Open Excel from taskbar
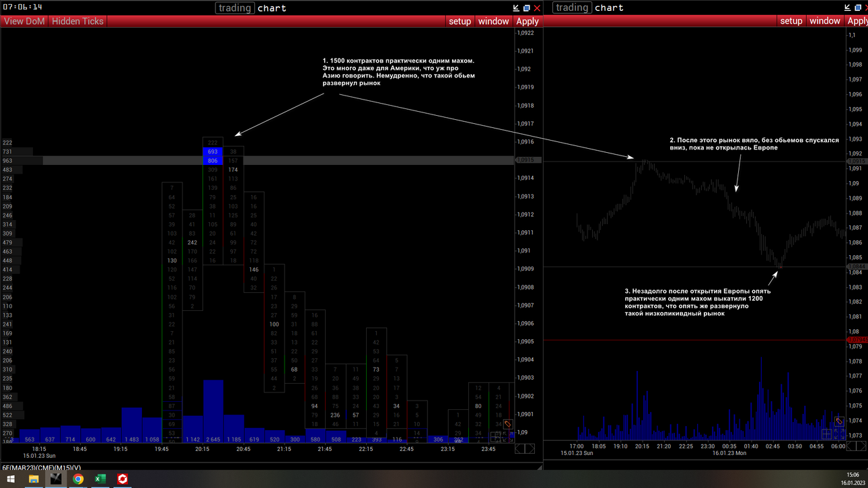868x488 pixels. [x=100, y=479]
